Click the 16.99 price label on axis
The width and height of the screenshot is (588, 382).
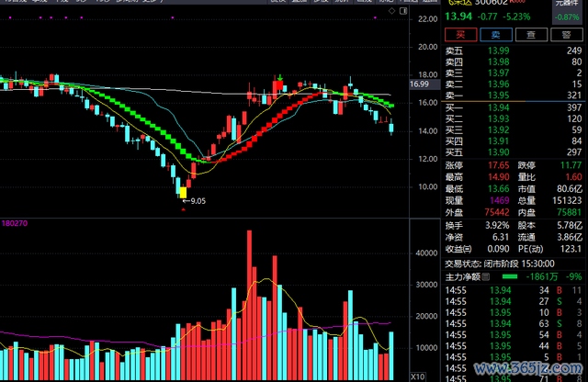(x=421, y=84)
